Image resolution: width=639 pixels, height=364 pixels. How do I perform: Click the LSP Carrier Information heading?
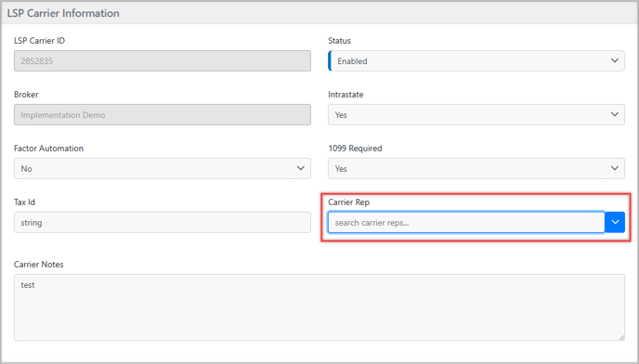tap(63, 13)
